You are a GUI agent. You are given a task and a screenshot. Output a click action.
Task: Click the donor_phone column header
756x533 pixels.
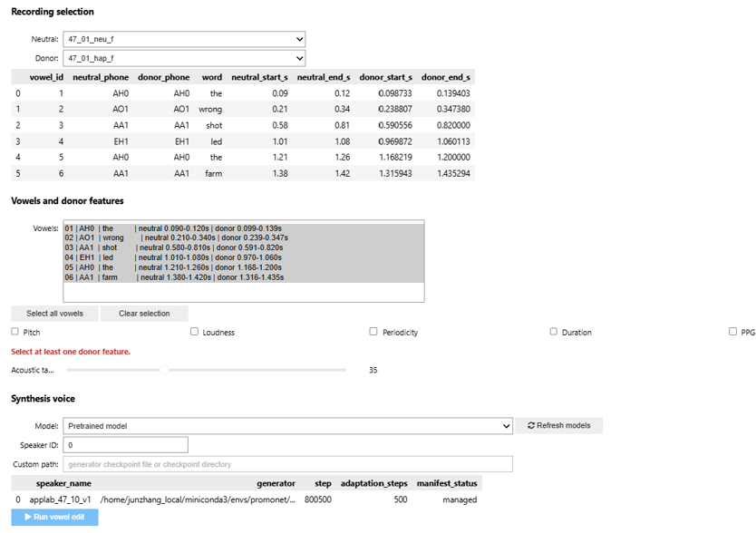tap(164, 77)
